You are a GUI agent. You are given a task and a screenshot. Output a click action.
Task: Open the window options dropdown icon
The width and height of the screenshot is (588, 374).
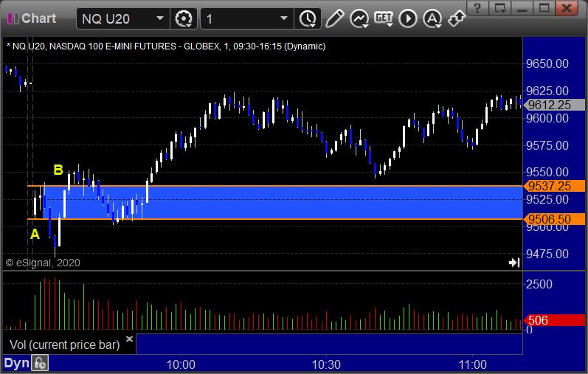(x=500, y=7)
